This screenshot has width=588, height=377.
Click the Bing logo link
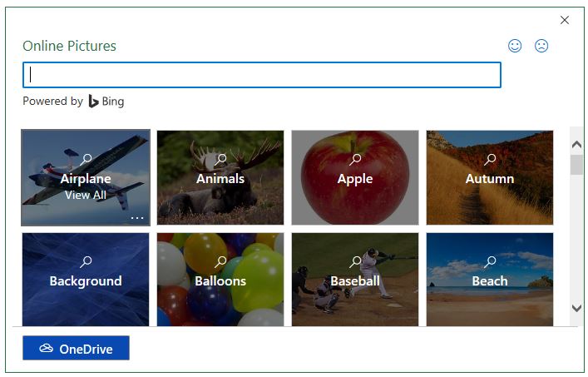tap(106, 102)
